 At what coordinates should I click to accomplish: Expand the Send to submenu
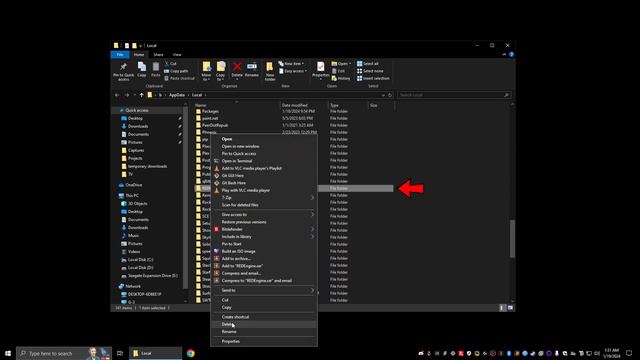coord(264,290)
